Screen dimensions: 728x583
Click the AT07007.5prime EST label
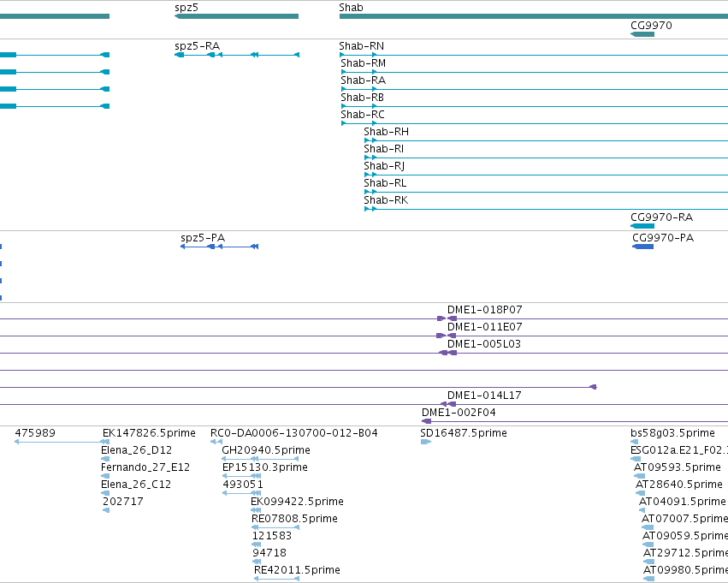point(685,520)
